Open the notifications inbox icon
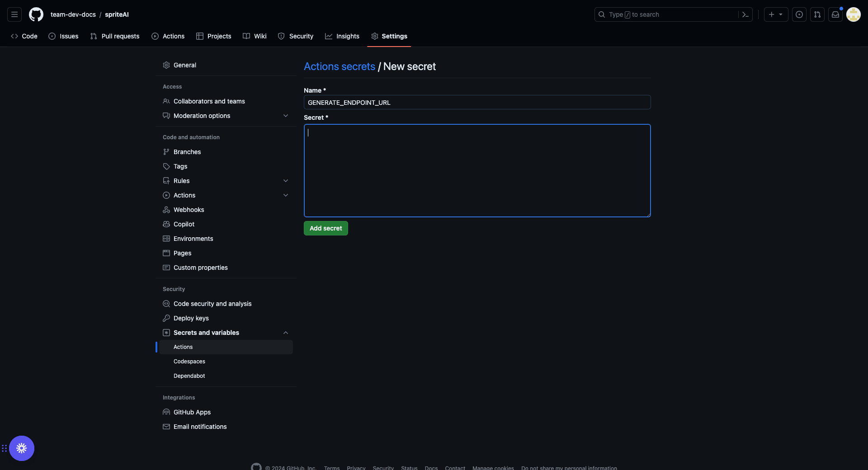This screenshot has width=868, height=470. (x=835, y=14)
